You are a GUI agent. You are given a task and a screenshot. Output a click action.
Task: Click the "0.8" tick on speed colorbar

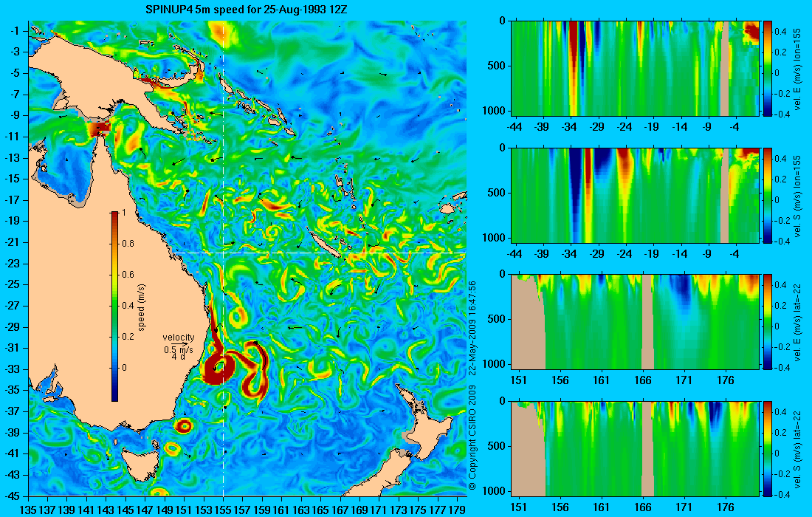(128, 244)
